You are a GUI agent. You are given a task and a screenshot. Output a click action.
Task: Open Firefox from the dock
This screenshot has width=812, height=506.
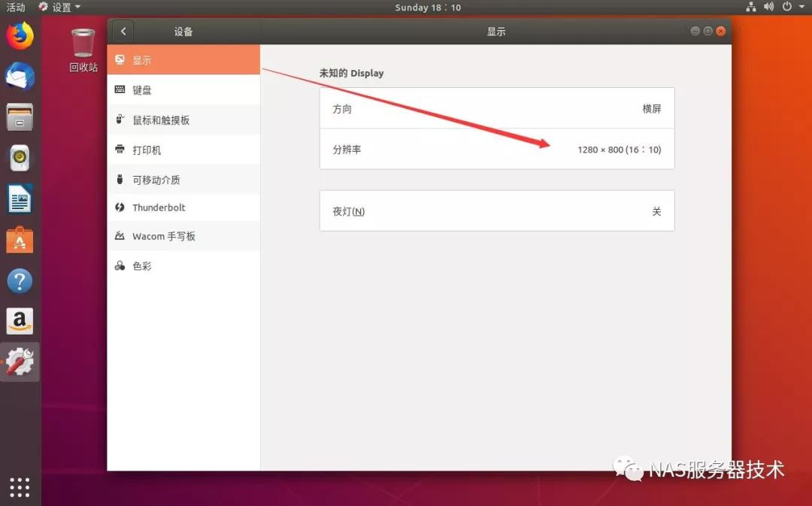pyautogui.click(x=20, y=36)
